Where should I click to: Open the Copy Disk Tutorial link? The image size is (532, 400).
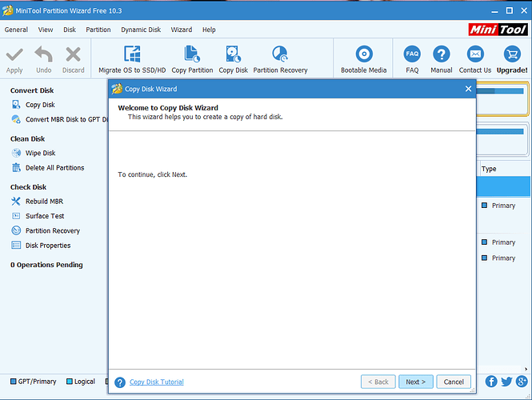click(157, 382)
